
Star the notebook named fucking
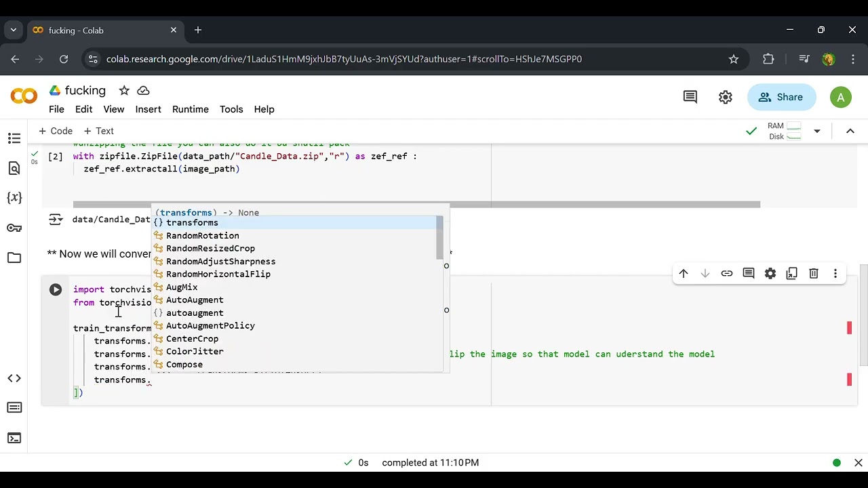coord(124,90)
